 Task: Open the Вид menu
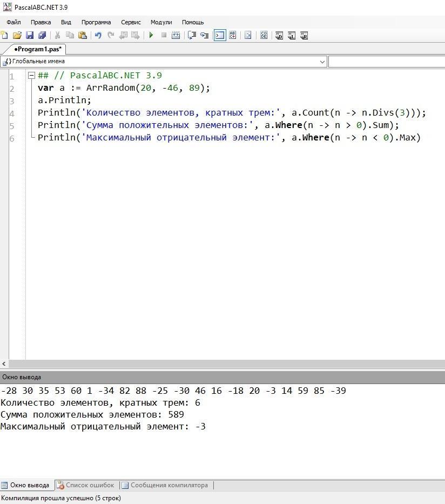pyautogui.click(x=66, y=22)
